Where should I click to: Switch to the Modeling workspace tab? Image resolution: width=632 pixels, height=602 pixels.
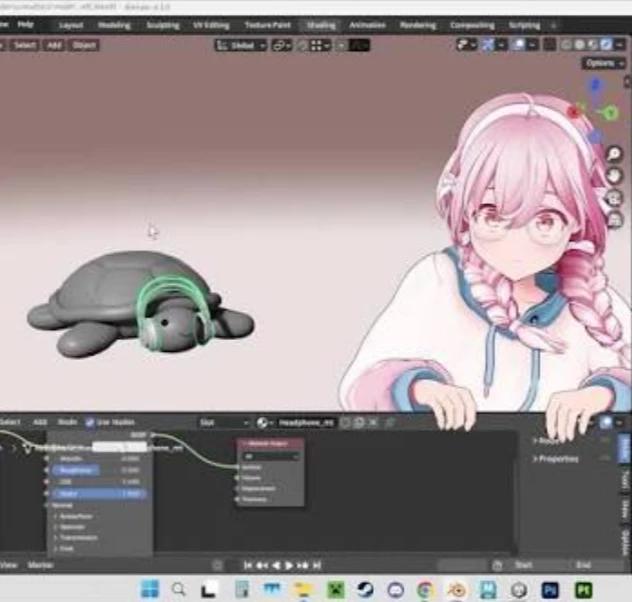[114, 25]
